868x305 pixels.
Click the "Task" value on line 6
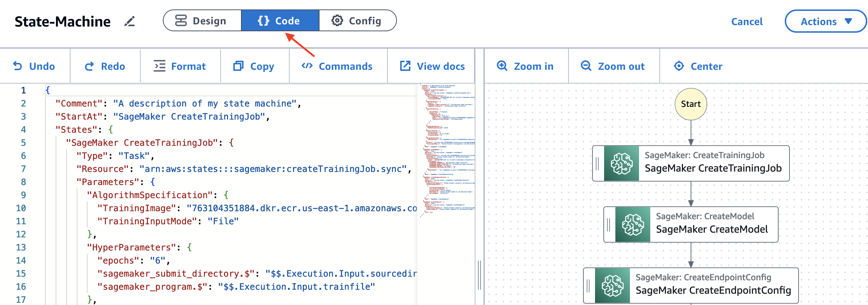[134, 156]
